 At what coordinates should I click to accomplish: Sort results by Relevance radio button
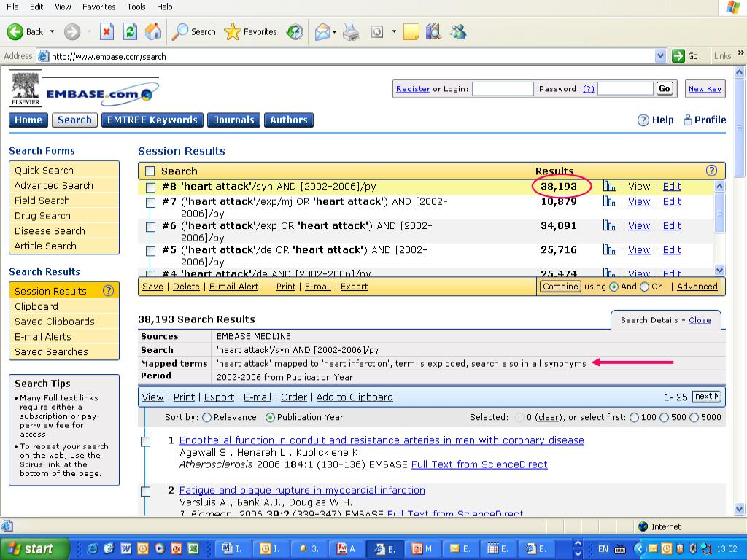click(206, 418)
